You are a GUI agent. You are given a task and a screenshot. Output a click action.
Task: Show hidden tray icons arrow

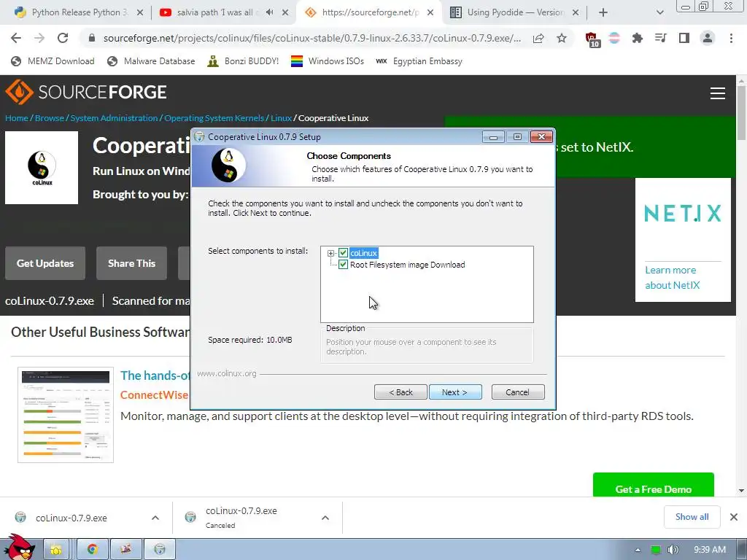pyautogui.click(x=638, y=550)
